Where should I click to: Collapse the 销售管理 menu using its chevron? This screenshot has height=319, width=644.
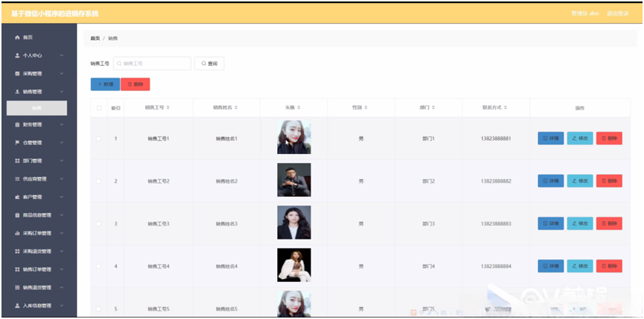pyautogui.click(x=62, y=92)
